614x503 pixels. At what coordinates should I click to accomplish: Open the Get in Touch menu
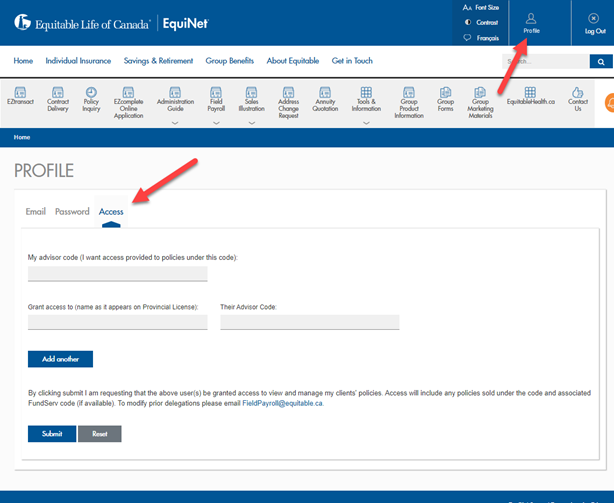click(x=352, y=61)
